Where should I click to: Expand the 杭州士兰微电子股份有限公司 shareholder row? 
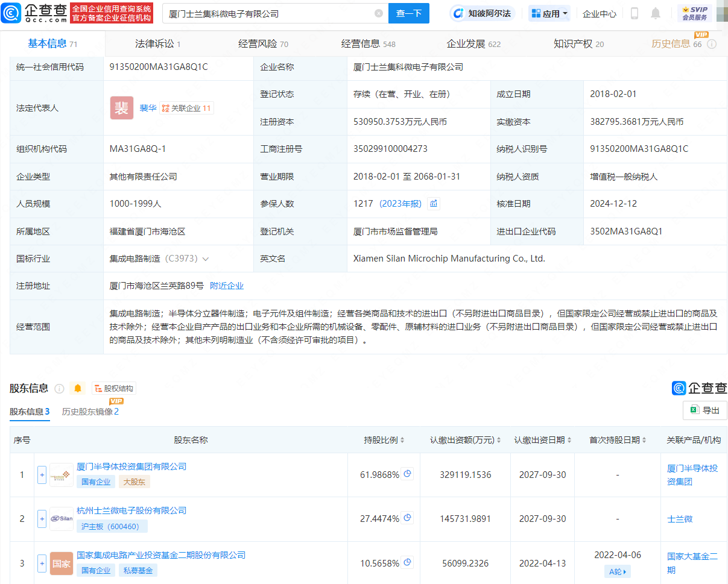point(42,519)
